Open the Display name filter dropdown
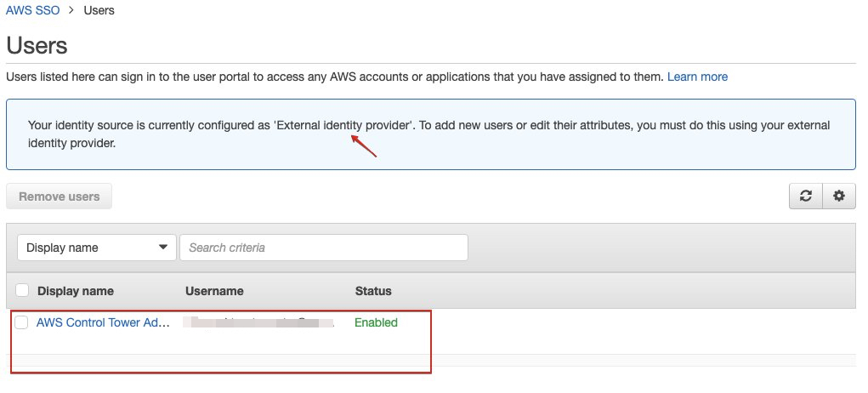 pyautogui.click(x=97, y=248)
